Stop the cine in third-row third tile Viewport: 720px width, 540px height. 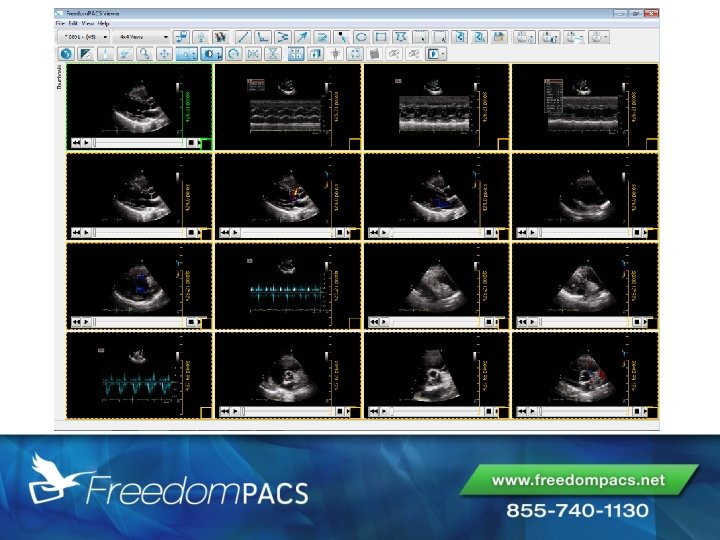tap(489, 322)
